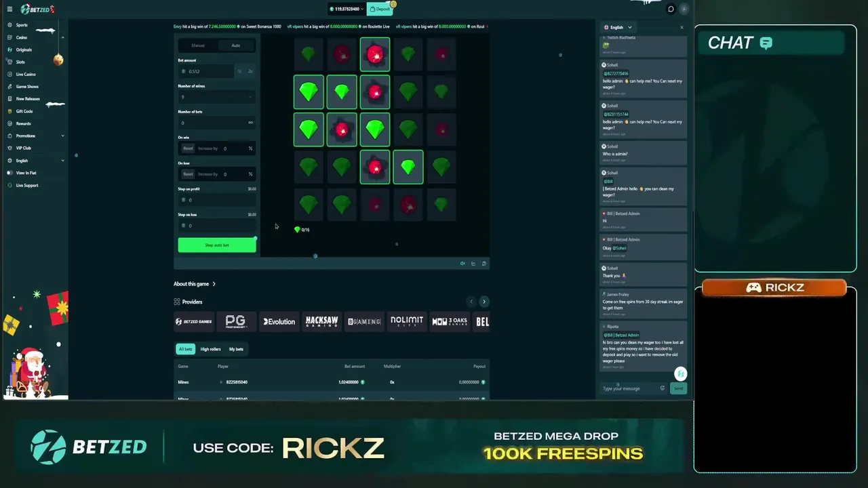
Task: Double the bet amount with 2x
Action: tap(250, 71)
